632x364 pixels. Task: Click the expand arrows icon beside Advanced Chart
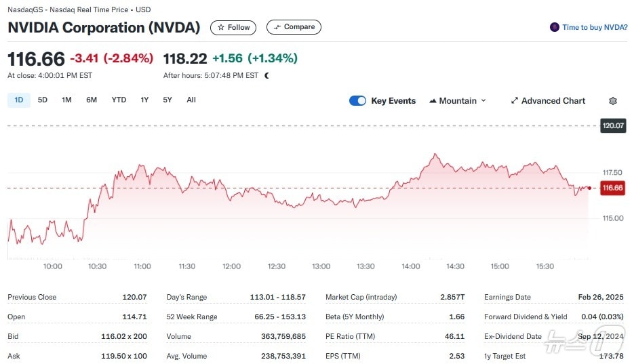click(514, 101)
